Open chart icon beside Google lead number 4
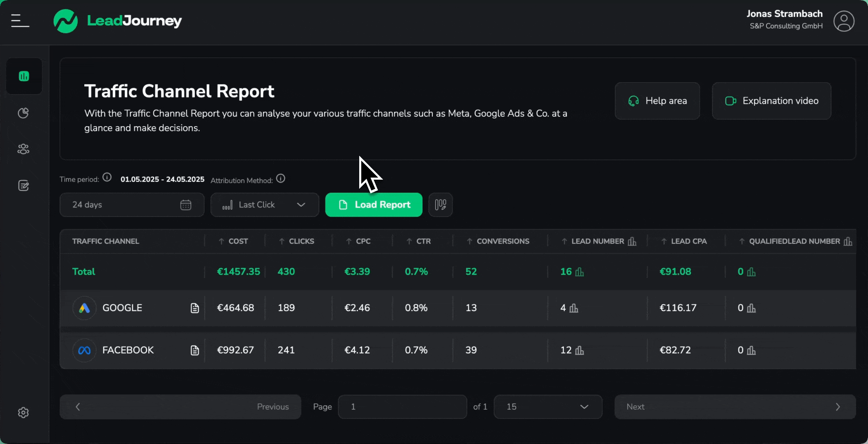868x444 pixels. [x=574, y=308]
